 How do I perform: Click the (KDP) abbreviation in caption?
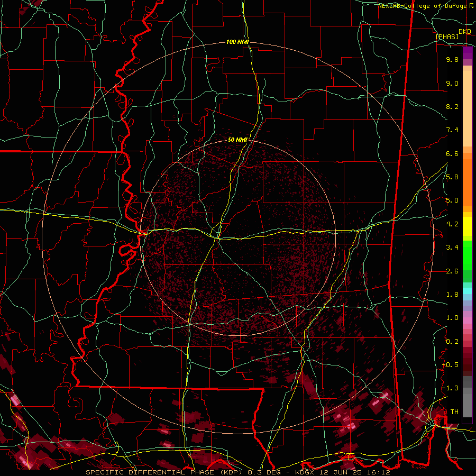tap(231, 472)
